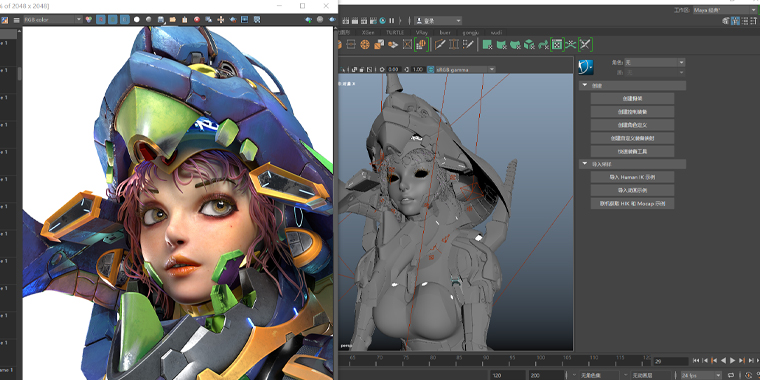Viewport: 760px width, 380px height.
Task: Open the 24 fps frame rate dropdown
Action: coord(700,375)
